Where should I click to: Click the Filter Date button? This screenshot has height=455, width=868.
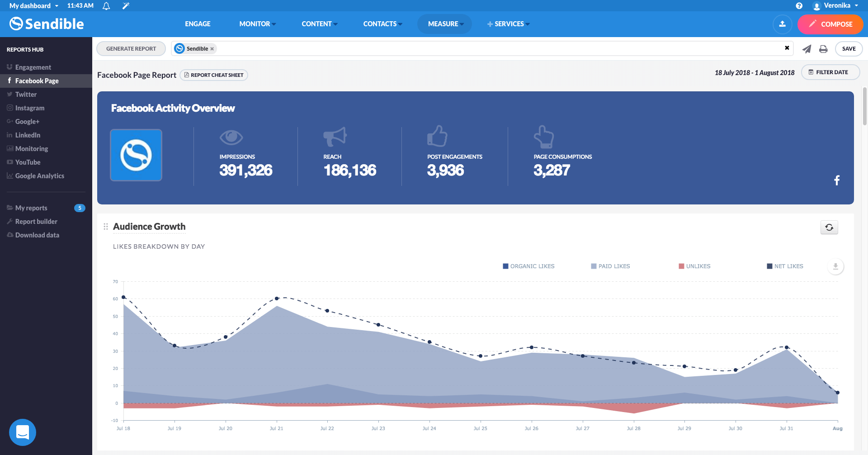830,72
